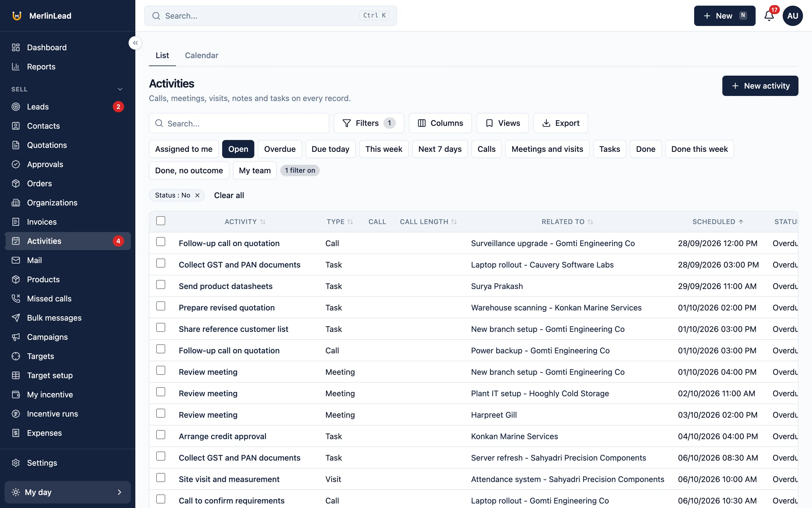Image resolution: width=812 pixels, height=508 pixels.
Task: Open Mail envelope icon
Action: pos(16,260)
